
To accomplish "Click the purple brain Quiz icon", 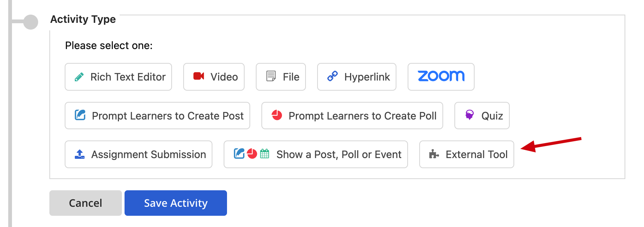I will [x=469, y=115].
